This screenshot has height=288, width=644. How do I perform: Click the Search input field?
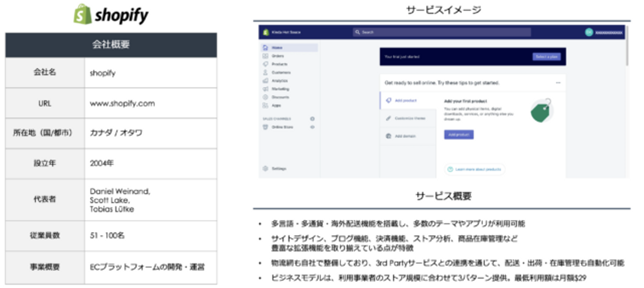(442, 32)
